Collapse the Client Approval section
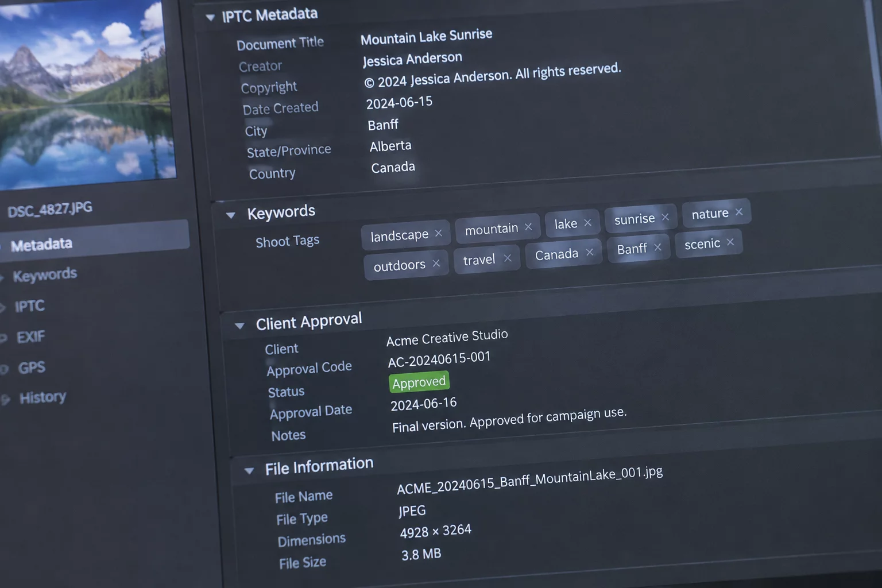Screen dimensions: 882x588 tap(239, 326)
